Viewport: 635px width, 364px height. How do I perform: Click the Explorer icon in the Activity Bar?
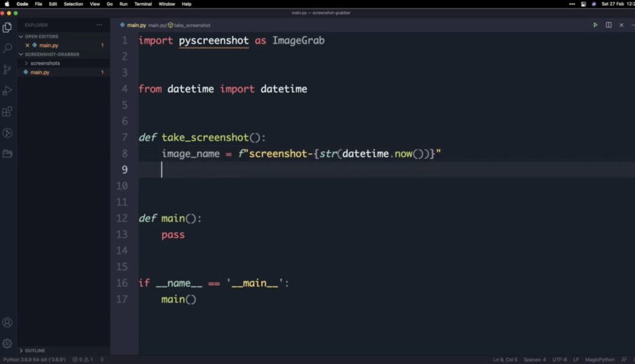[x=8, y=27]
